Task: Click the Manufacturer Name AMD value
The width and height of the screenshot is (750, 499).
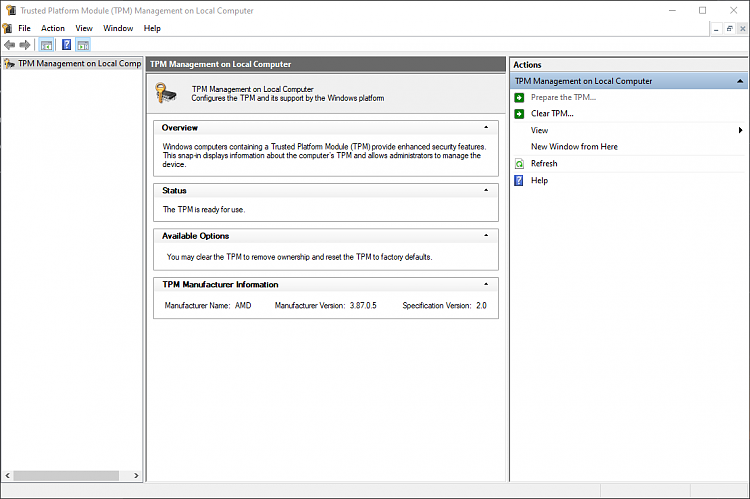Action: point(243,305)
